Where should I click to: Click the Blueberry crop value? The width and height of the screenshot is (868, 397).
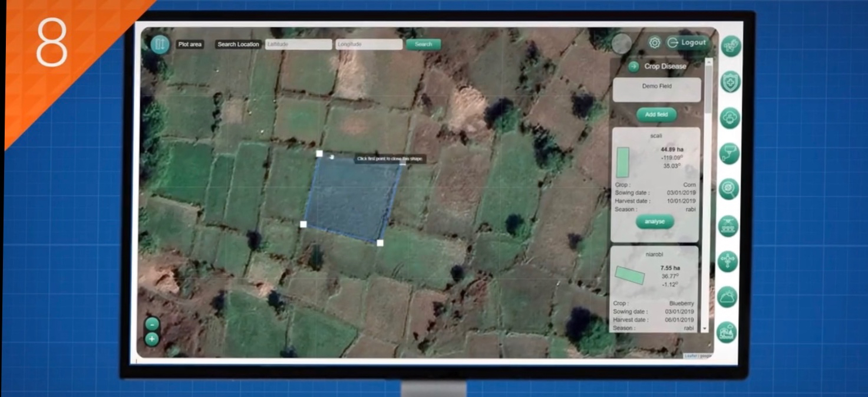click(x=682, y=303)
